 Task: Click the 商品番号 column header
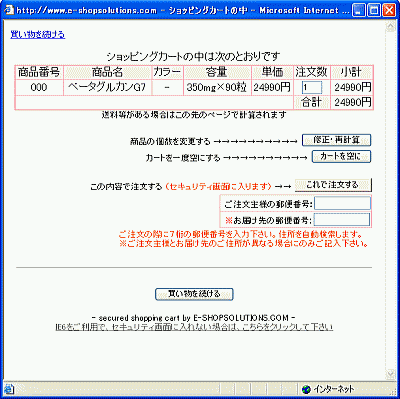[x=39, y=72]
